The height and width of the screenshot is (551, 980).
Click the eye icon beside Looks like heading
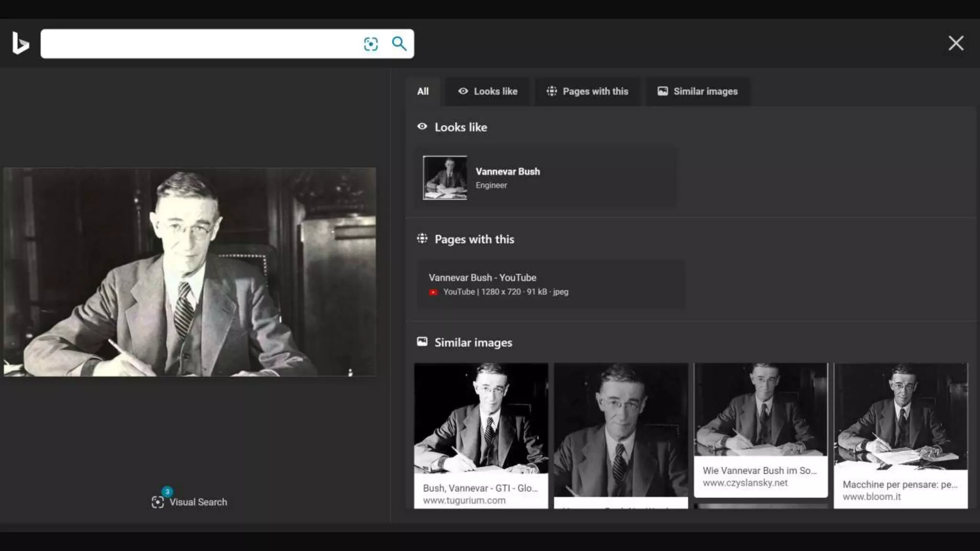pos(422,127)
